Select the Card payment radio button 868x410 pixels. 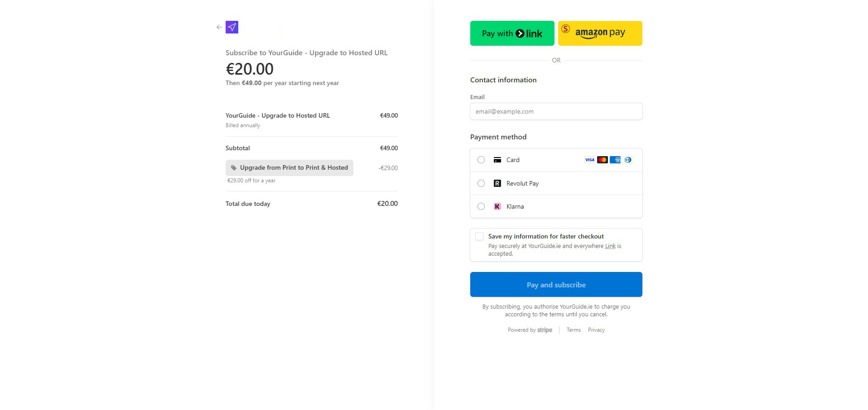(x=481, y=160)
